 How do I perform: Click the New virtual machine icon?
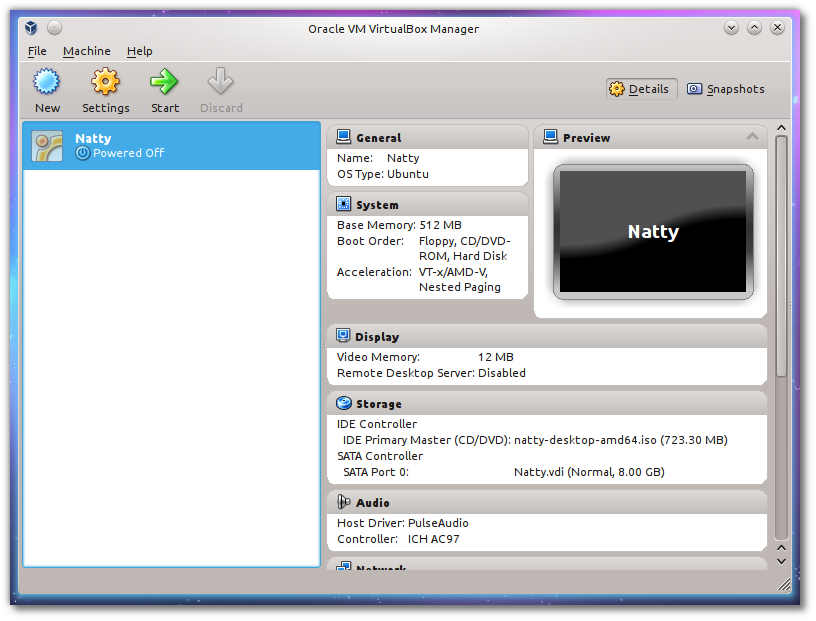pos(47,82)
